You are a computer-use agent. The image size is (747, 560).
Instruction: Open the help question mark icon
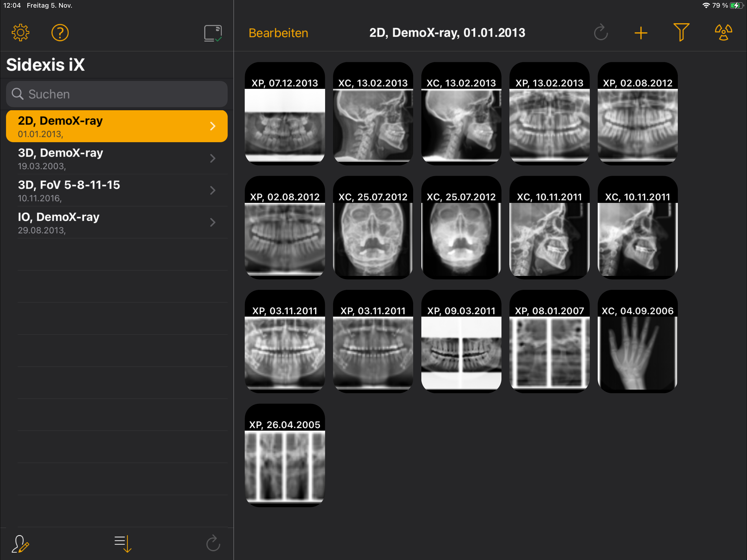click(x=60, y=33)
